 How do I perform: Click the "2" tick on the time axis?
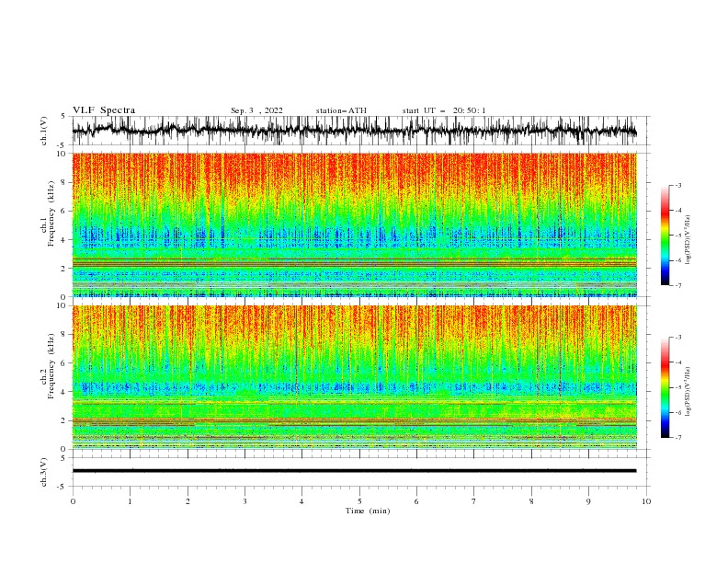[x=188, y=501]
